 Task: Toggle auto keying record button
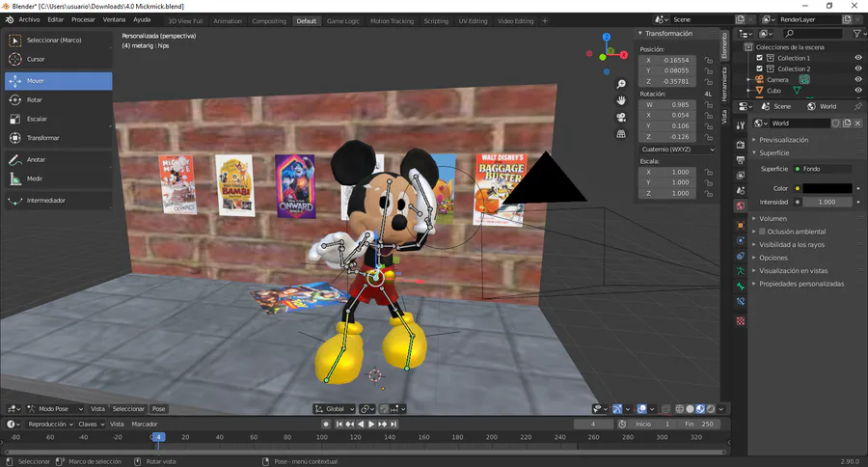[x=326, y=425]
